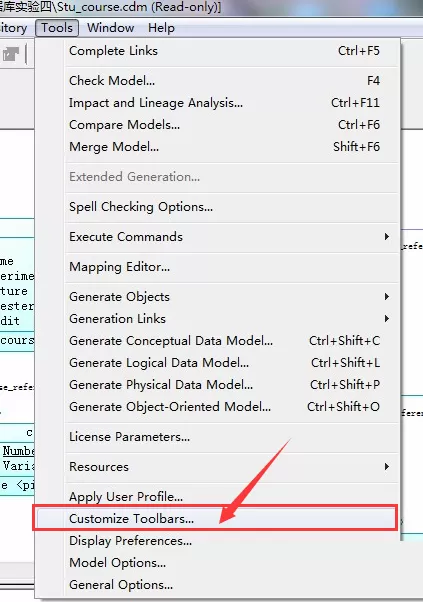The width and height of the screenshot is (423, 602).
Task: Expand the Generate Objects submenu
Action: click(217, 297)
